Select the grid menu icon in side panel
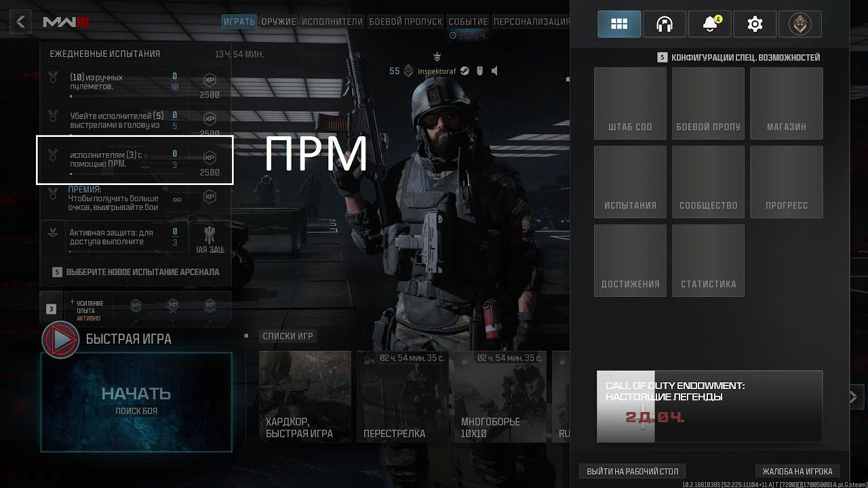This screenshot has width=868, height=488. click(x=619, y=24)
